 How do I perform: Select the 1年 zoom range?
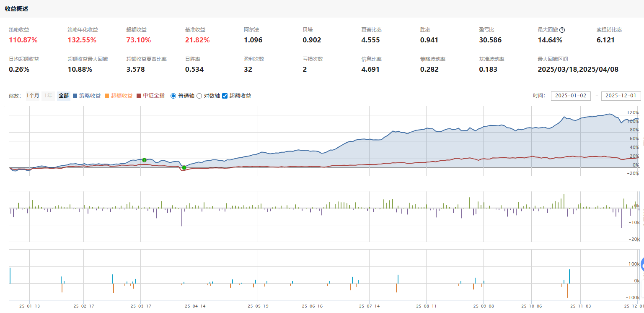[x=48, y=96]
